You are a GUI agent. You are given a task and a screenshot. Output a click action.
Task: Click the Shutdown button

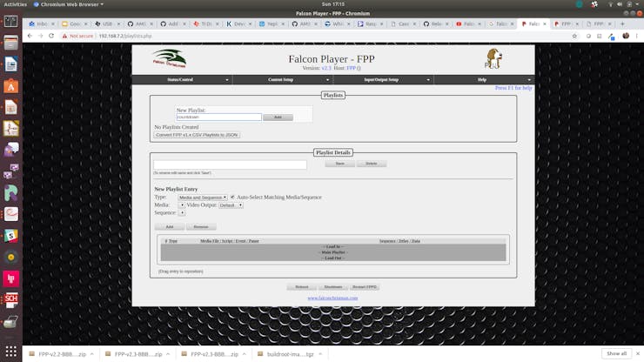pos(333,287)
